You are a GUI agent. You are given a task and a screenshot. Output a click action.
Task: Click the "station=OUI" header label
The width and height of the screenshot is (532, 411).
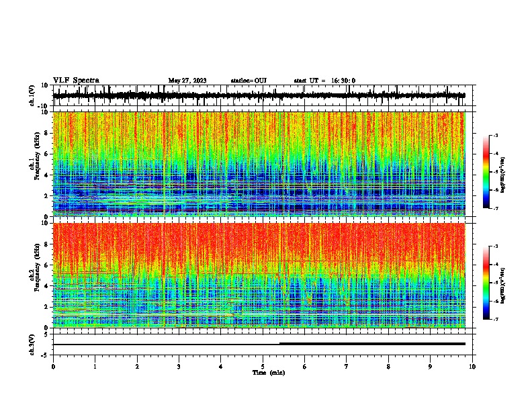point(249,81)
